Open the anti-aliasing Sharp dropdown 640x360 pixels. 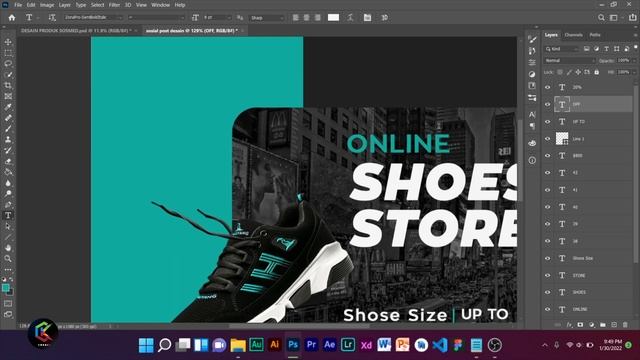tap(267, 18)
